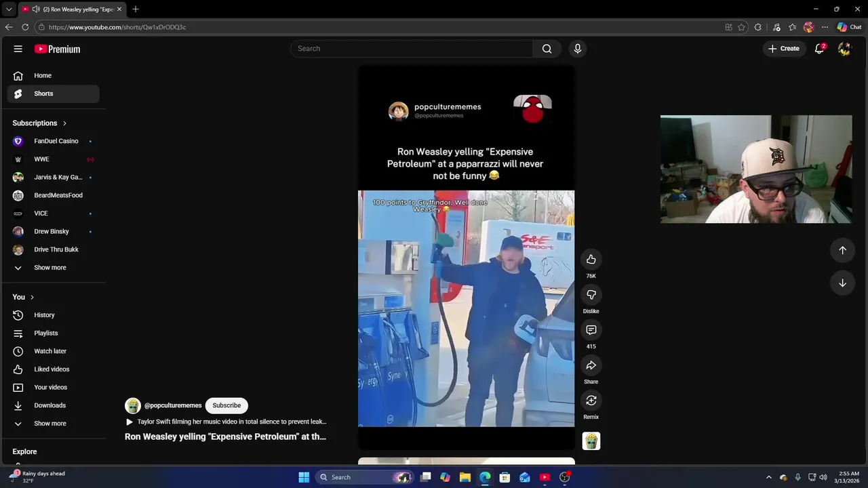Like this Short with thumbs up
This screenshot has height=488, width=868.
coord(591,260)
